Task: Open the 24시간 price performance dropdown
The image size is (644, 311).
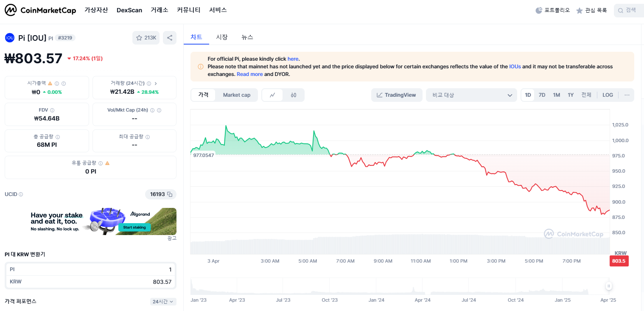Action: (163, 302)
